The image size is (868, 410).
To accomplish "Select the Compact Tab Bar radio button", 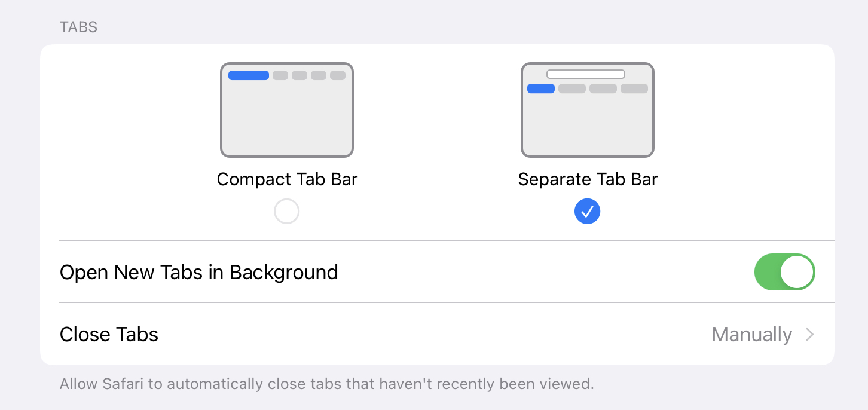I will (x=286, y=211).
